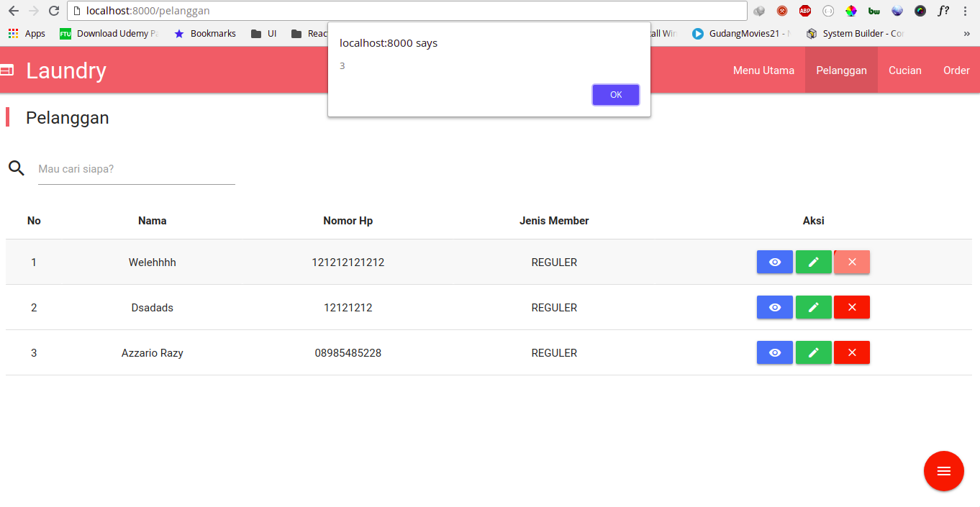
Task: Open the Order nav item
Action: (956, 70)
